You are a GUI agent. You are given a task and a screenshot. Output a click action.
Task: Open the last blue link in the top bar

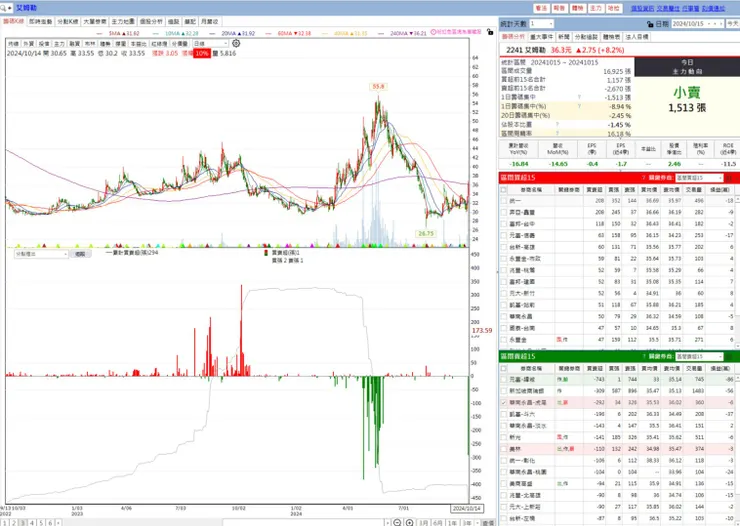(x=714, y=8)
